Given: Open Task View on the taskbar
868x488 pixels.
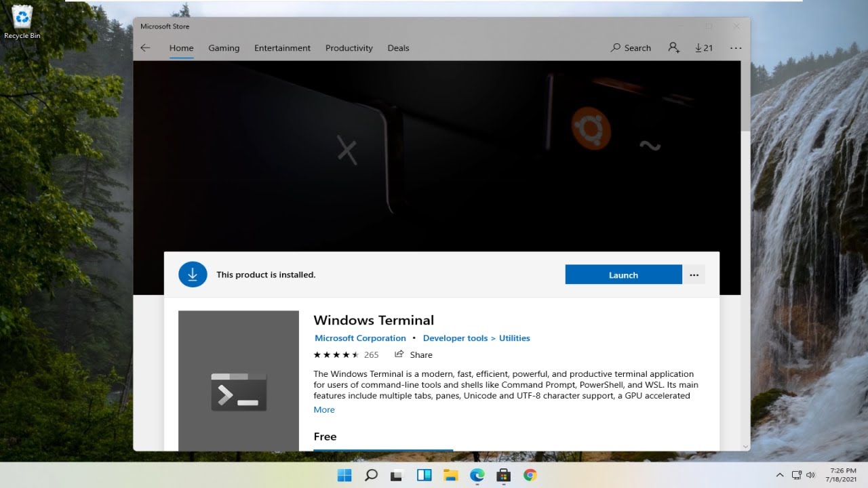Looking at the screenshot, I should 397,475.
